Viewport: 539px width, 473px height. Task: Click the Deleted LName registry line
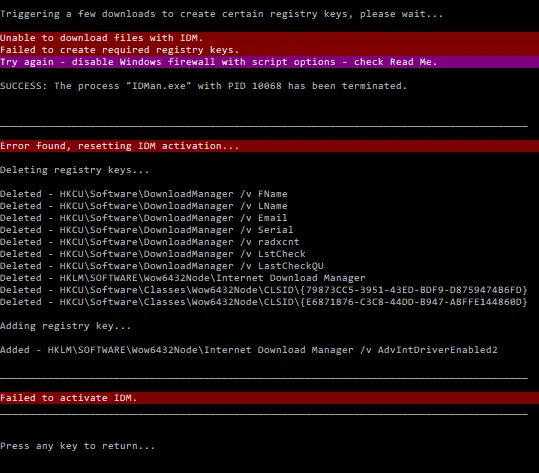click(144, 206)
